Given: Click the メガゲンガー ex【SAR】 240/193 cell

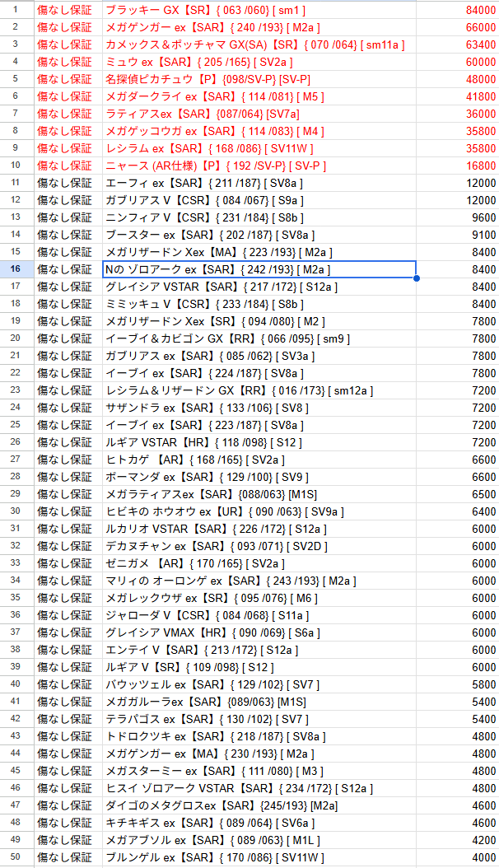Looking at the screenshot, I should point(259,27).
